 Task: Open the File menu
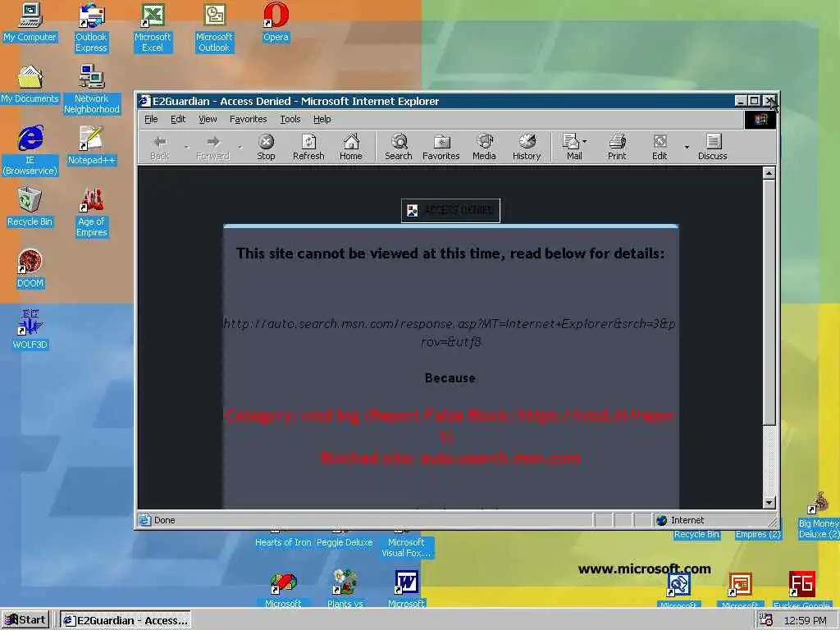click(151, 119)
